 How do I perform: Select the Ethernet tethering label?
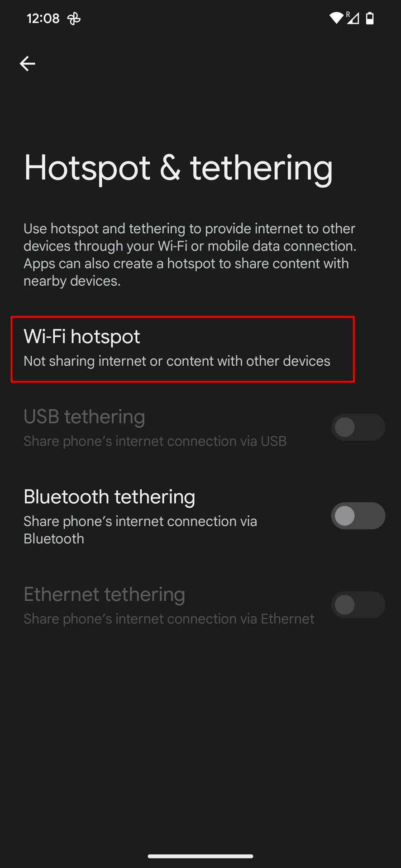[x=105, y=594]
